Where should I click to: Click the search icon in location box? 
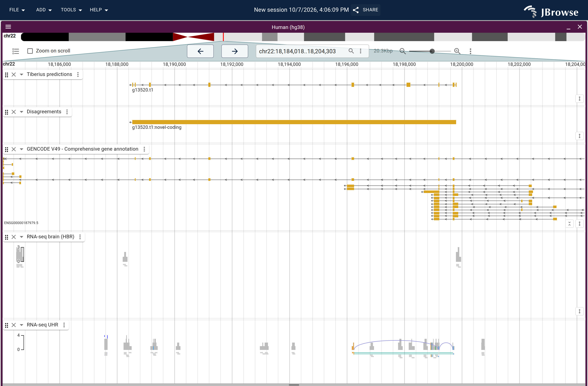pyautogui.click(x=351, y=51)
